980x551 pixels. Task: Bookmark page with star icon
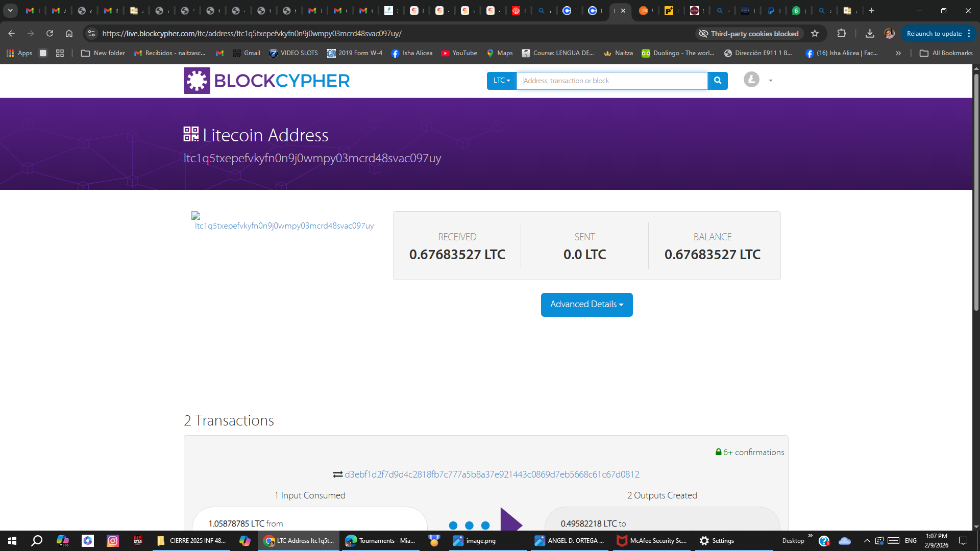[x=815, y=34]
